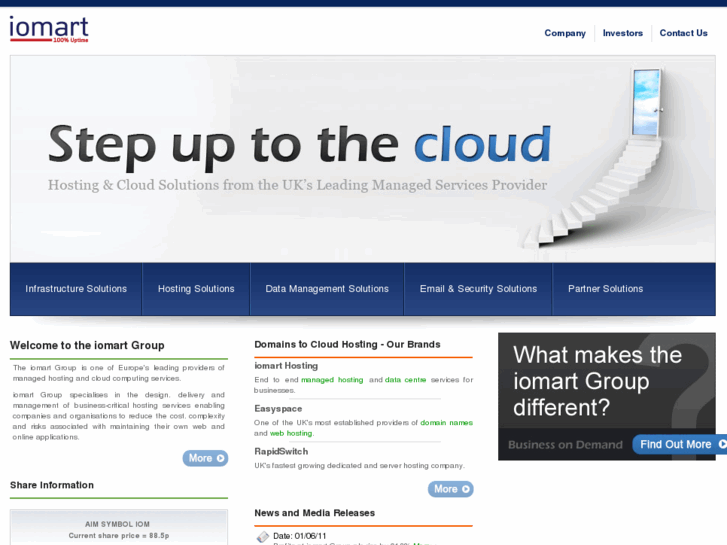
Task: Open the Company menu link
Action: click(565, 33)
